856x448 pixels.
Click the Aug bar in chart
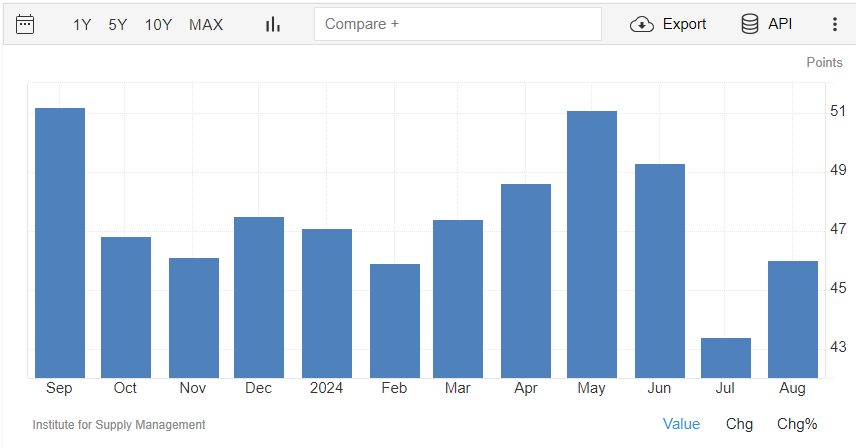coord(793,320)
